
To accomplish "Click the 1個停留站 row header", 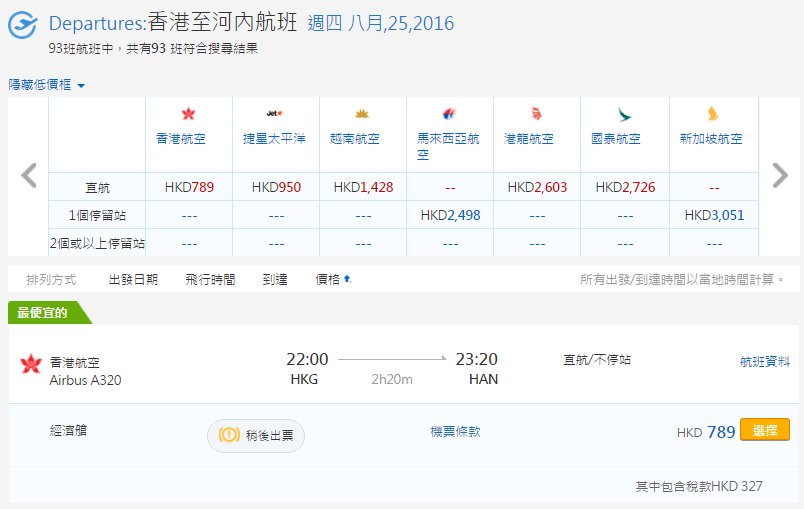I will click(x=97, y=215).
